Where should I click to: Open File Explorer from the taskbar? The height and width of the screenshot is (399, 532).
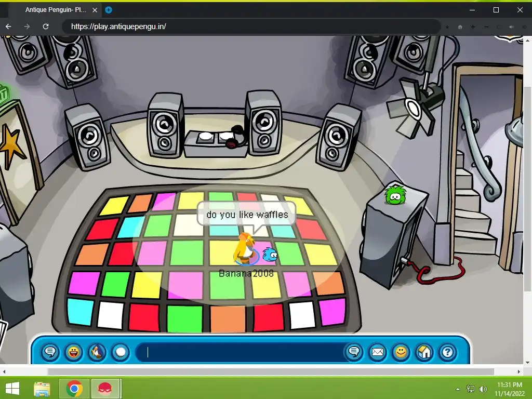42,389
